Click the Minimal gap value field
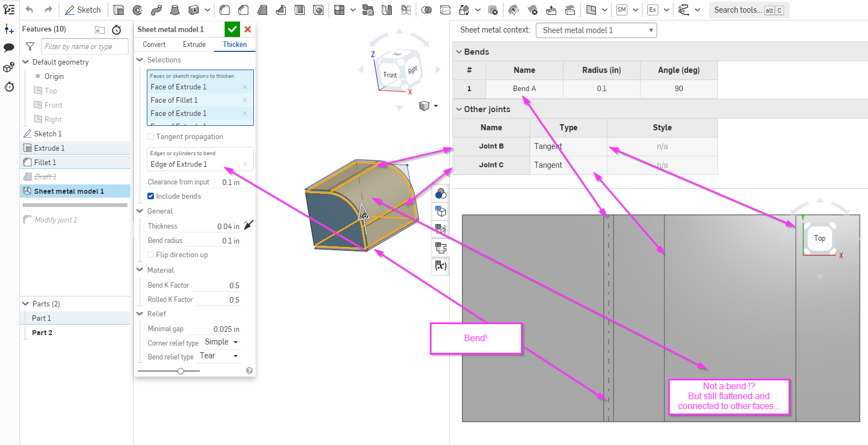 pos(214,329)
